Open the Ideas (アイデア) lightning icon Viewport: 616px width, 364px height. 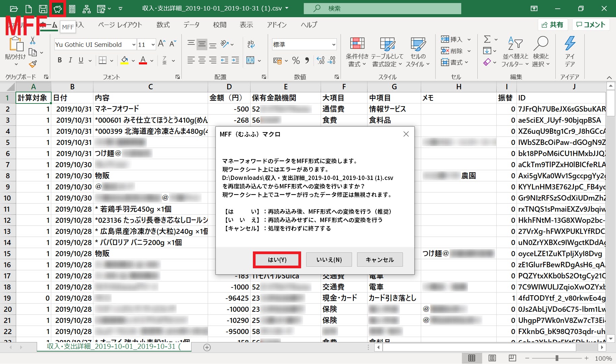pyautogui.click(x=570, y=52)
